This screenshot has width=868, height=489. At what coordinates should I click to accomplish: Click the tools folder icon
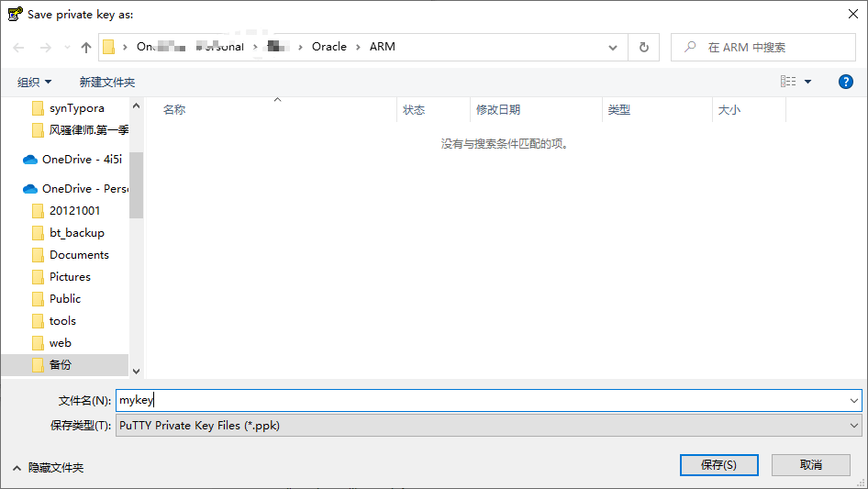pos(38,321)
